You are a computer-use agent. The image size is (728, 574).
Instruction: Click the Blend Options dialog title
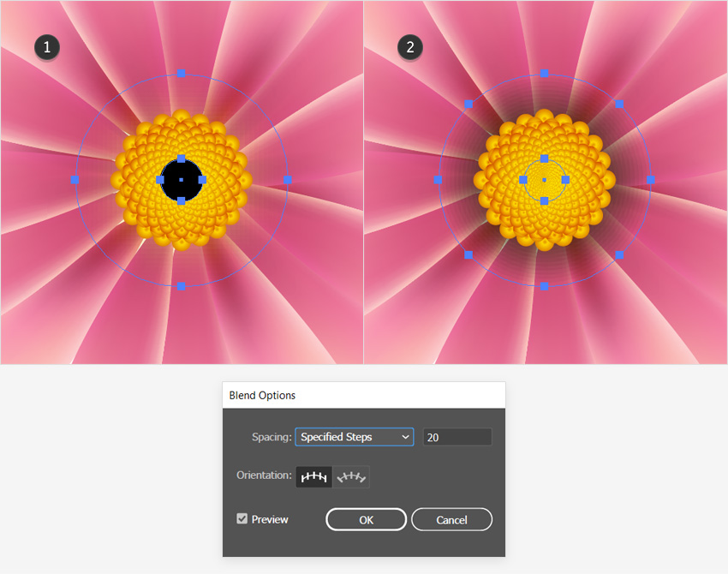coord(262,395)
